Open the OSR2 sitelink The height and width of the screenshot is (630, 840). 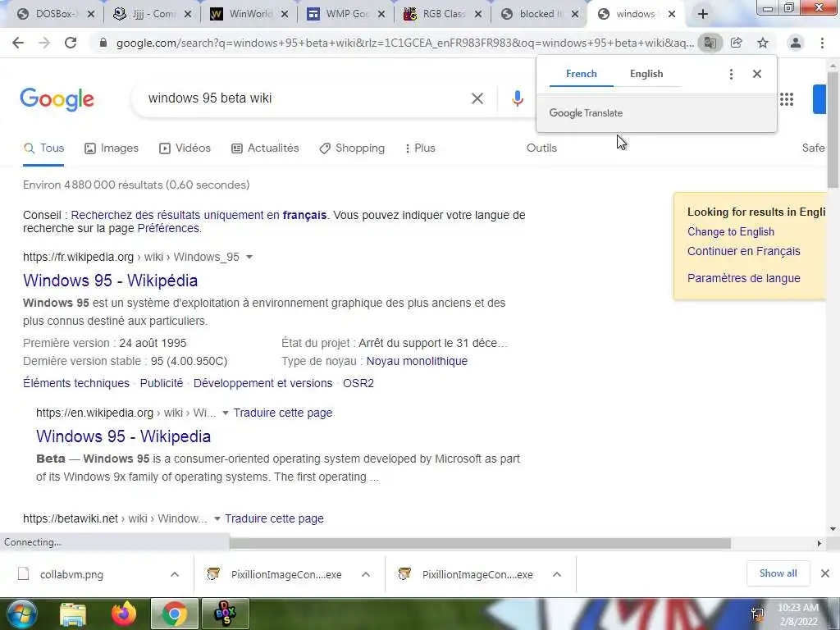358,384
